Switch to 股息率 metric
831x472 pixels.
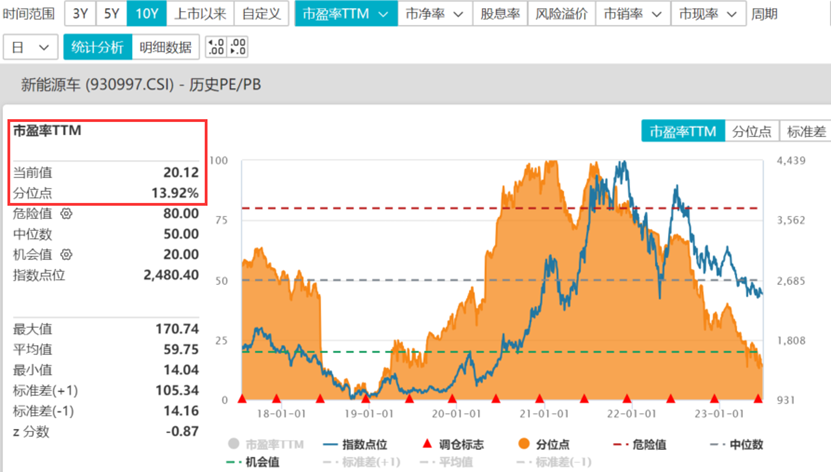500,13
